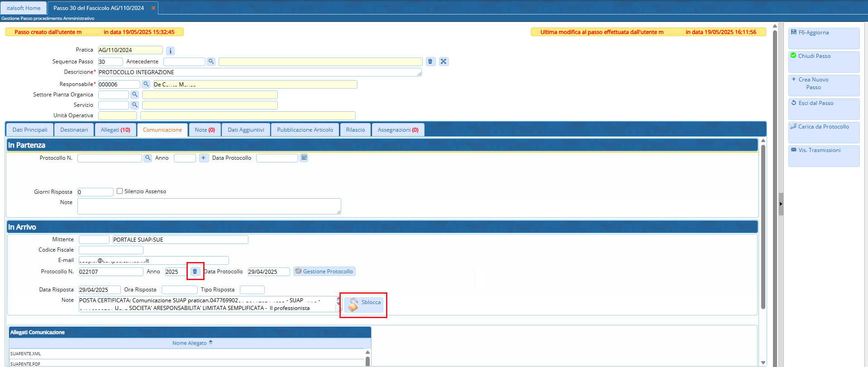Click into the Giorni Risposta field
The height and width of the screenshot is (367, 868).
tap(95, 192)
